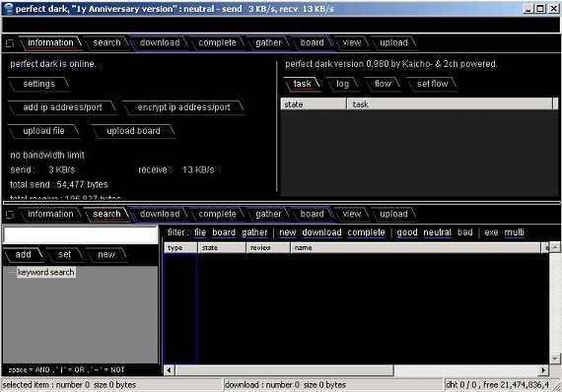Open the 'log' tab in the task panel

point(342,84)
